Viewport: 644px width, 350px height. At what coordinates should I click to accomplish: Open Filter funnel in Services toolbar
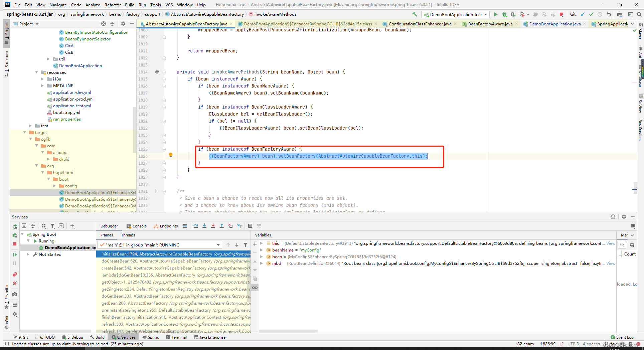[x=52, y=226]
